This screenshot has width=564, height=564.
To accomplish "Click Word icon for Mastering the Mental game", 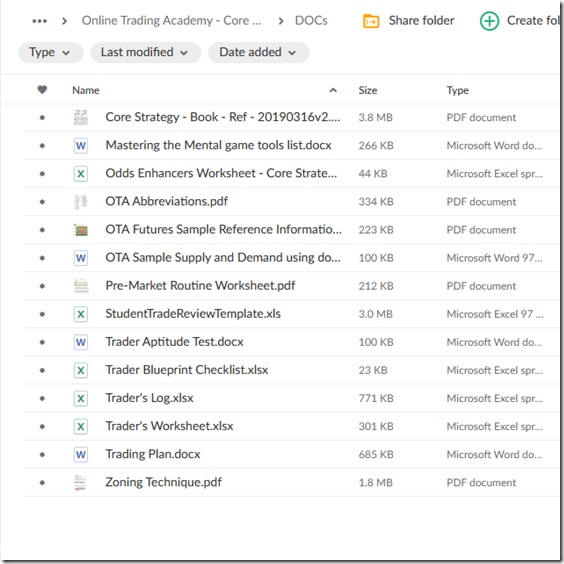I will tap(81, 146).
